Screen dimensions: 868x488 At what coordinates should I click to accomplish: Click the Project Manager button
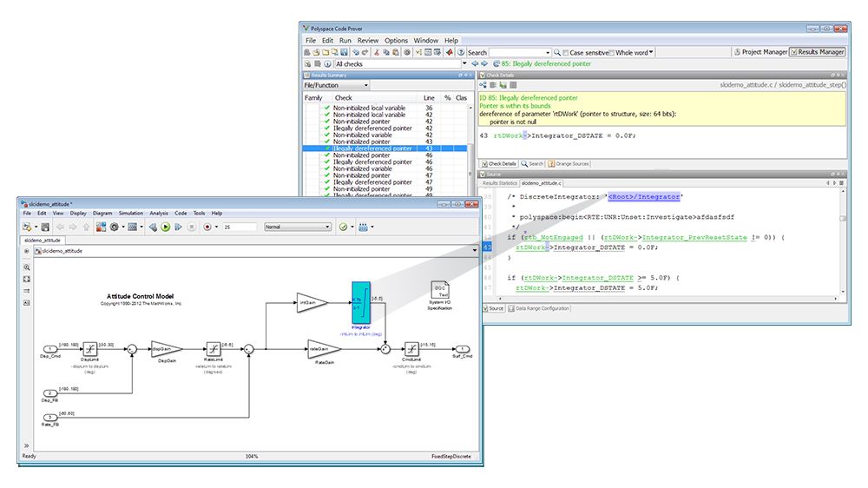coord(761,52)
